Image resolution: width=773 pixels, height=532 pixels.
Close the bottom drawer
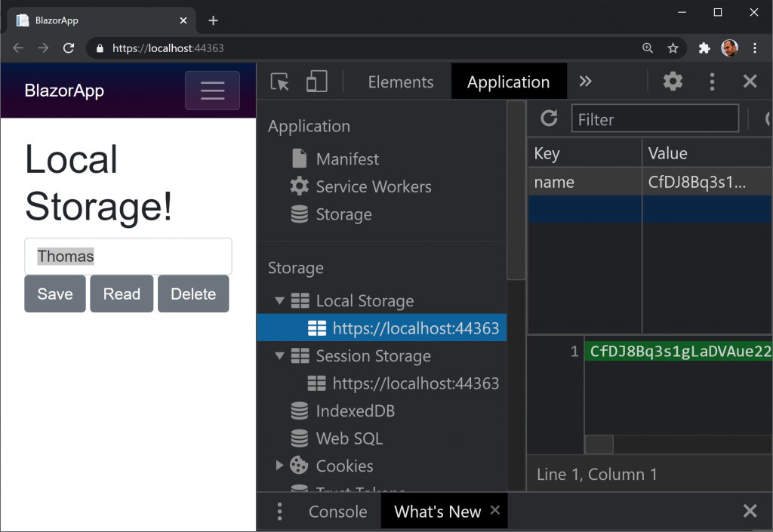tap(750, 511)
